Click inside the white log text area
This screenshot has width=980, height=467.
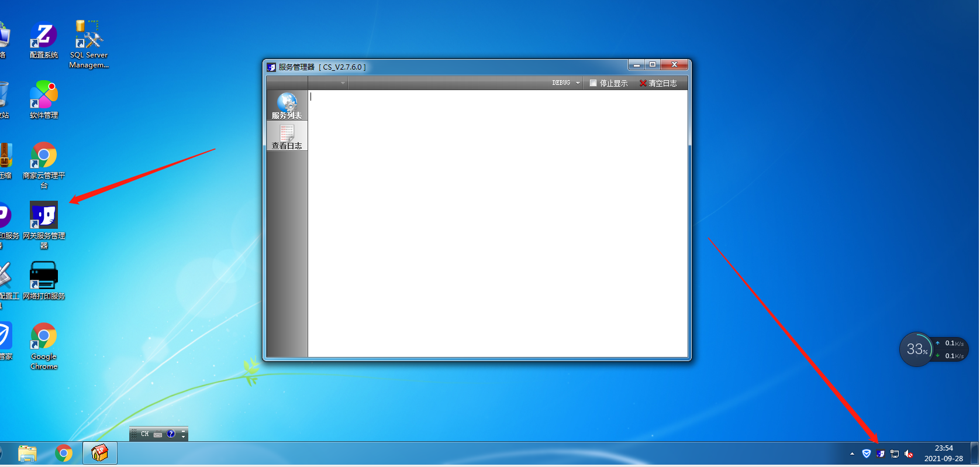point(498,223)
